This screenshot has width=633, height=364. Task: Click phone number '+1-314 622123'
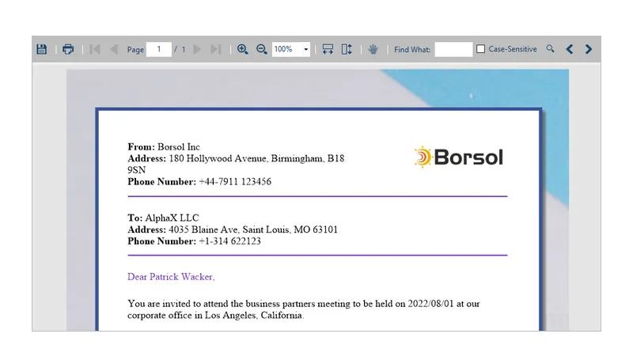pyautogui.click(x=229, y=241)
